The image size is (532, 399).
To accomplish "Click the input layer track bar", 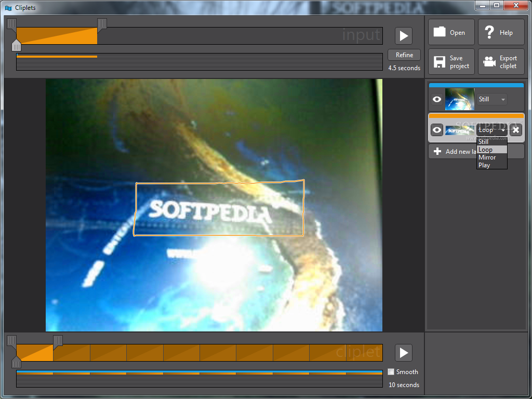I will click(x=199, y=62).
